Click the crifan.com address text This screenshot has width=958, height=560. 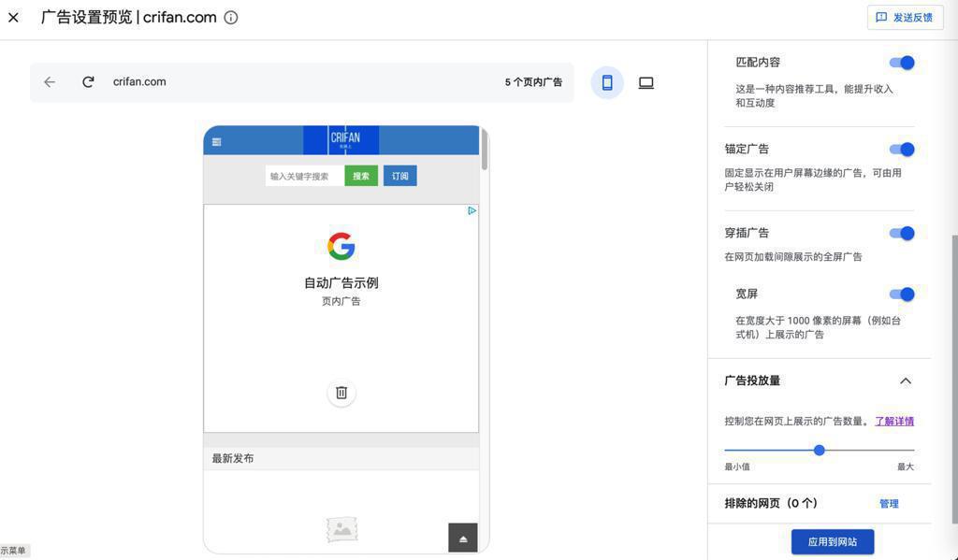[x=139, y=82]
